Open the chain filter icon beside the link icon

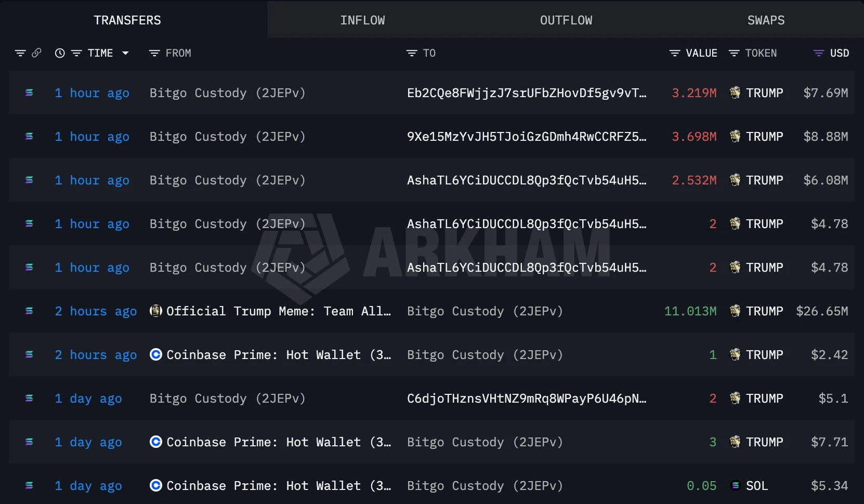click(x=20, y=53)
